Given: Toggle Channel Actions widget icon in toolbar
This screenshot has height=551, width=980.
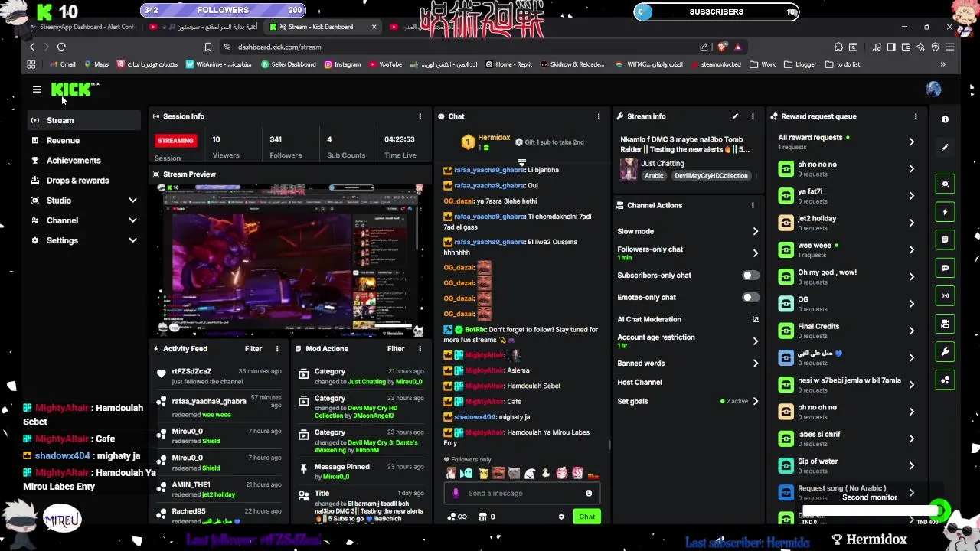Looking at the screenshot, I should click(945, 324).
